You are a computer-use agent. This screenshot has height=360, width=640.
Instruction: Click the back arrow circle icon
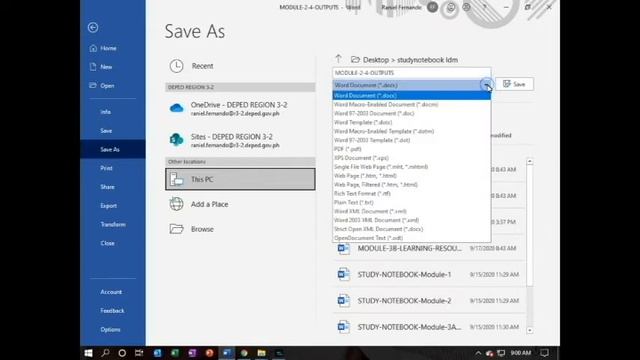pos(93,27)
